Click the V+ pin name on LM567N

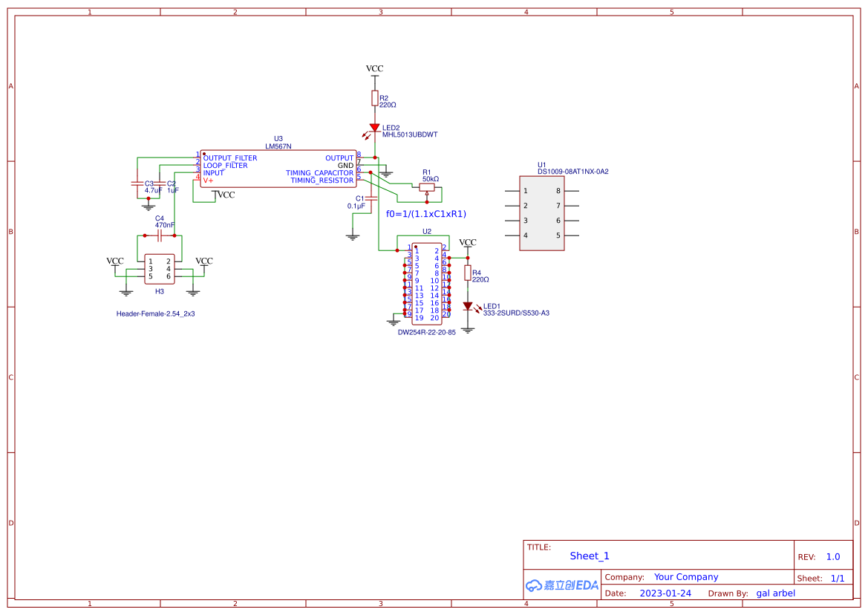coord(208,180)
